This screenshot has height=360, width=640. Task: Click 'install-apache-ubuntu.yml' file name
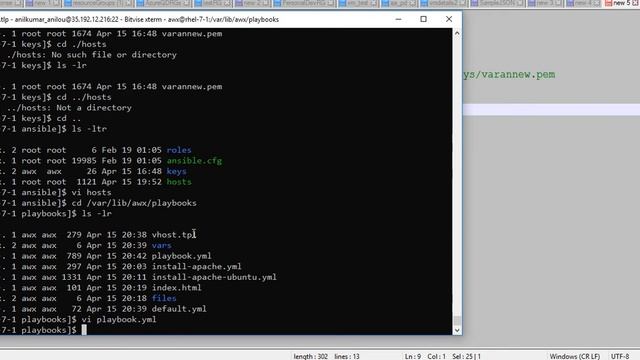214,277
